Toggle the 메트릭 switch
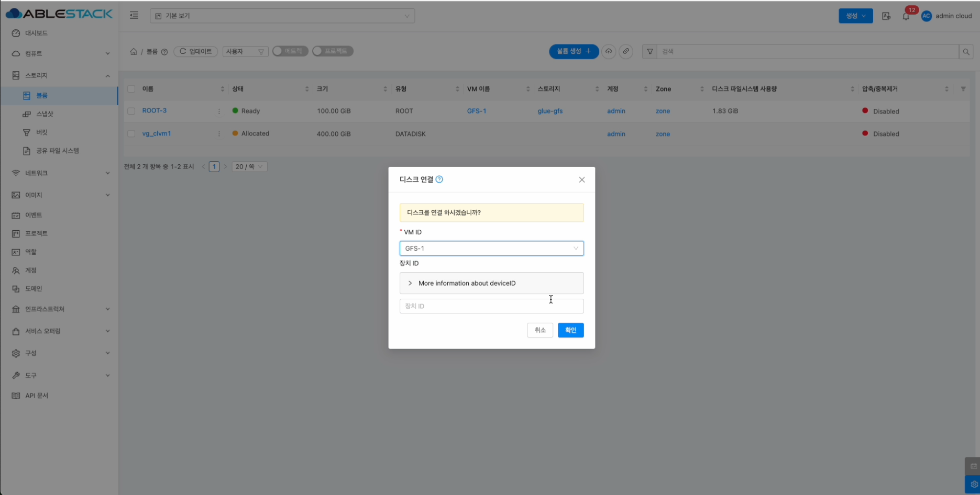Viewport: 980px width, 495px height. click(x=290, y=51)
